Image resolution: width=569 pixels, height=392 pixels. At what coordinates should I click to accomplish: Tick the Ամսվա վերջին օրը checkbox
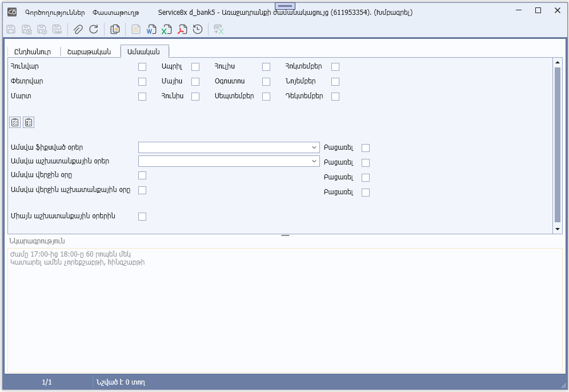[142, 175]
